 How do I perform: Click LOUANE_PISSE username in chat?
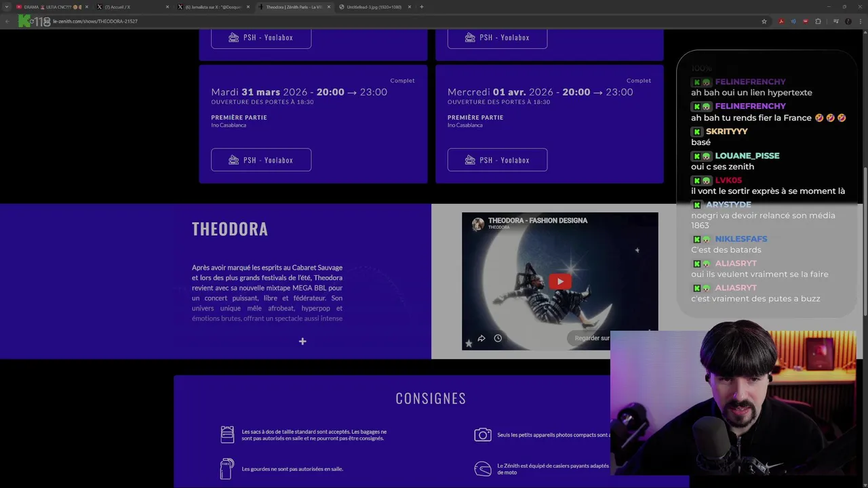click(747, 156)
